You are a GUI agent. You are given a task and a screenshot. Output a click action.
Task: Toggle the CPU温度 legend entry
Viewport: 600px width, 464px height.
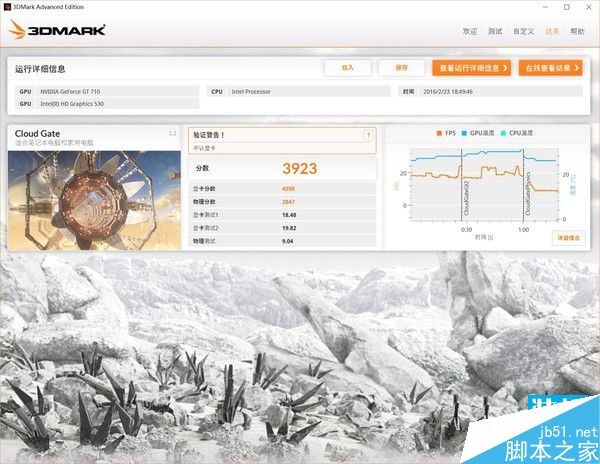[x=517, y=133]
